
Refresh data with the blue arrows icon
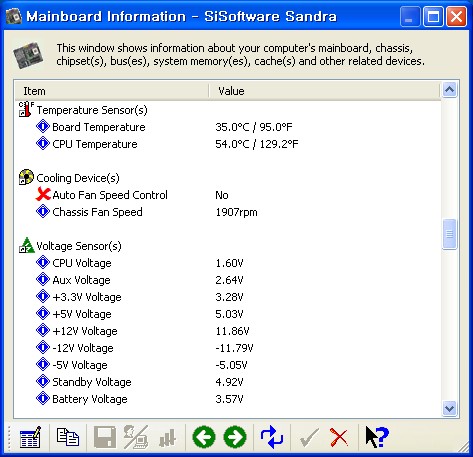(x=272, y=437)
